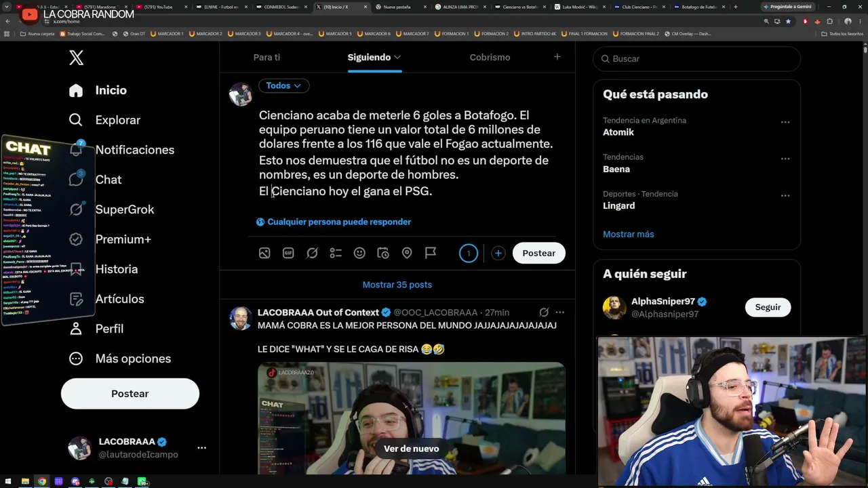Switch to the Cobrismo tab
868x488 pixels.
point(490,58)
